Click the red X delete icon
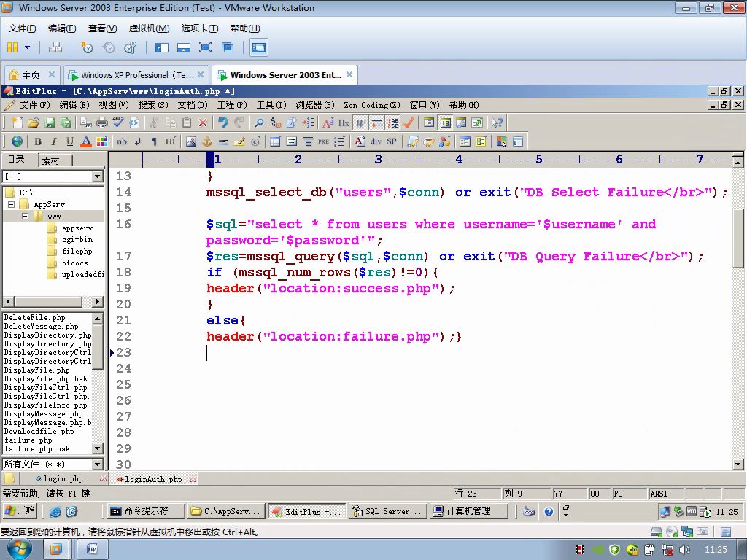The image size is (747, 560). 203,122
